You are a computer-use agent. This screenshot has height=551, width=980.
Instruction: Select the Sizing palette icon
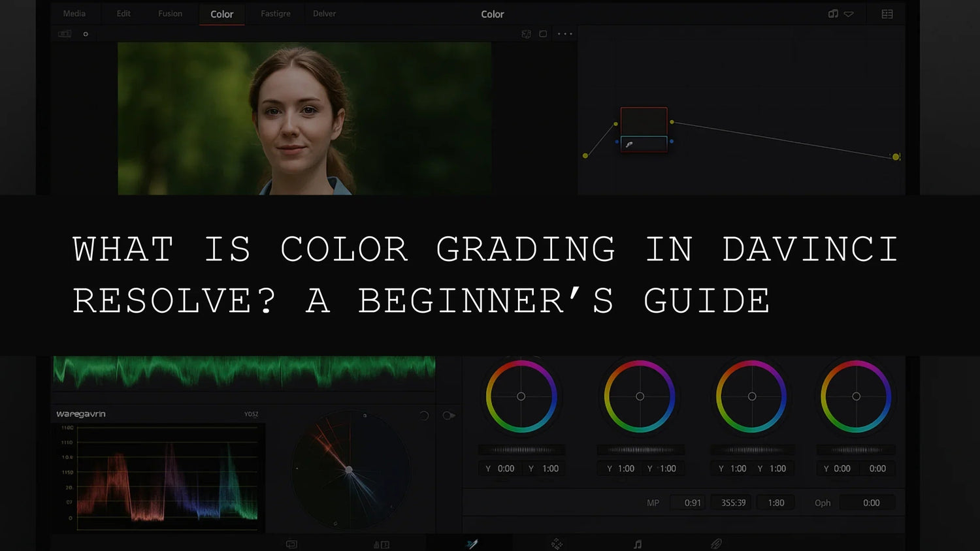coord(714,543)
